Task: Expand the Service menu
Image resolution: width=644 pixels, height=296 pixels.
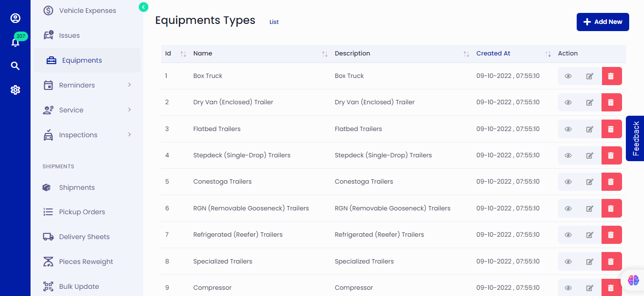Action: click(x=72, y=110)
